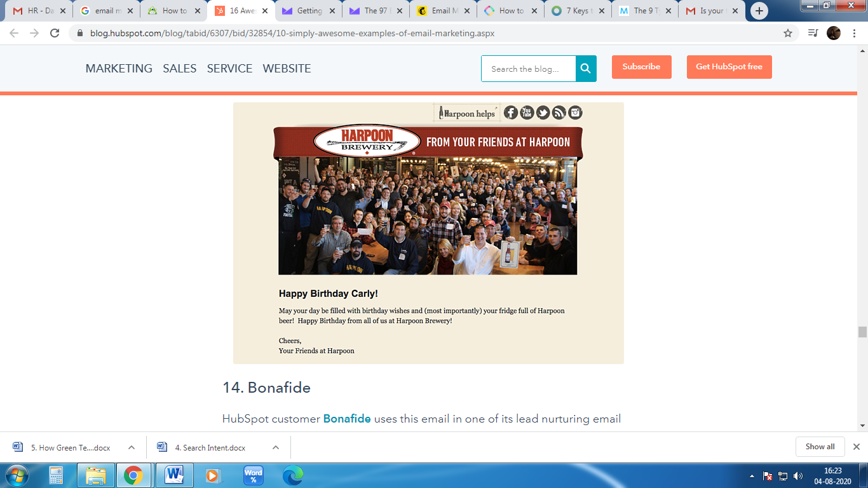Click the 'Search the blog' field
Viewport: 868px width, 488px height.
529,69
